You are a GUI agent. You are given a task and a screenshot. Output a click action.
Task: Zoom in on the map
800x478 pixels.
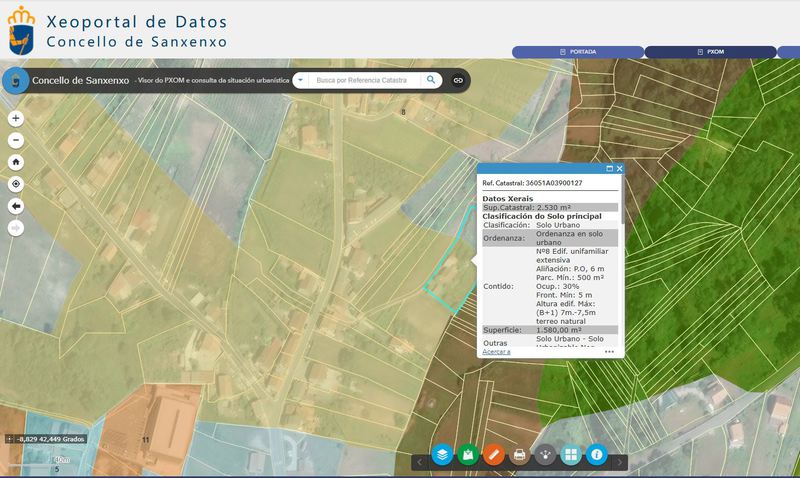(16, 118)
